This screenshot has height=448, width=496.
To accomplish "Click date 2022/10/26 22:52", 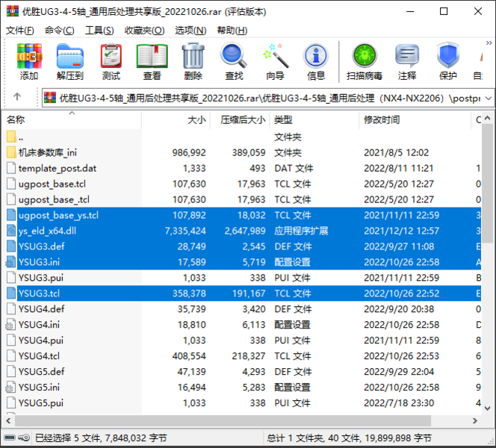I will coord(401,293).
